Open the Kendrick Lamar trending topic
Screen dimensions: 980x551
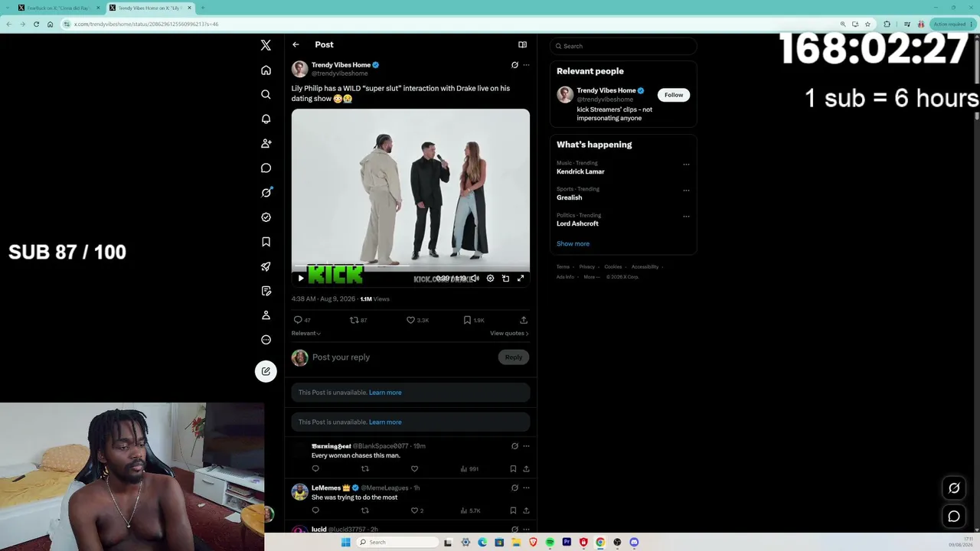580,172
